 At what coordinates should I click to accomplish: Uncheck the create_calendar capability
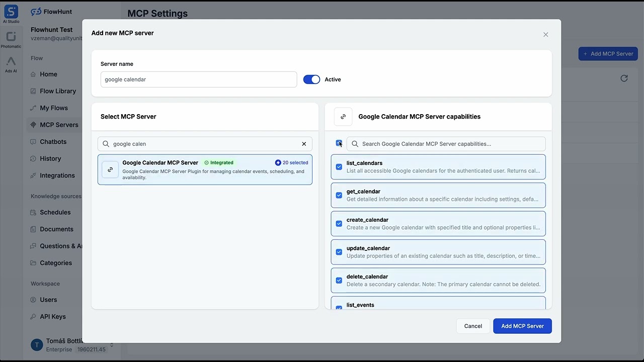(339, 224)
